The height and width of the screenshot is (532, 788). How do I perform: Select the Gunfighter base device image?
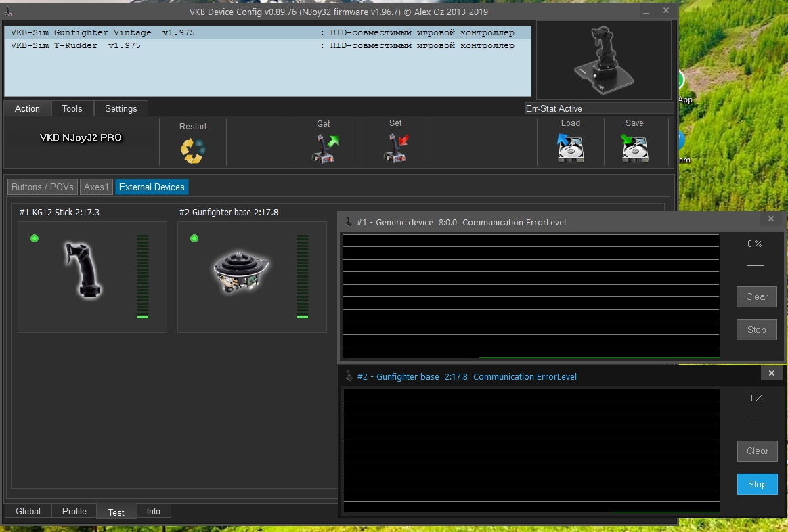pyautogui.click(x=241, y=271)
